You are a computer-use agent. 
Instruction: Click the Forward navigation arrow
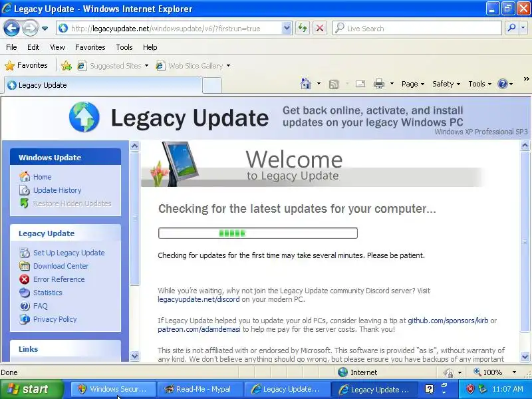pos(30,28)
